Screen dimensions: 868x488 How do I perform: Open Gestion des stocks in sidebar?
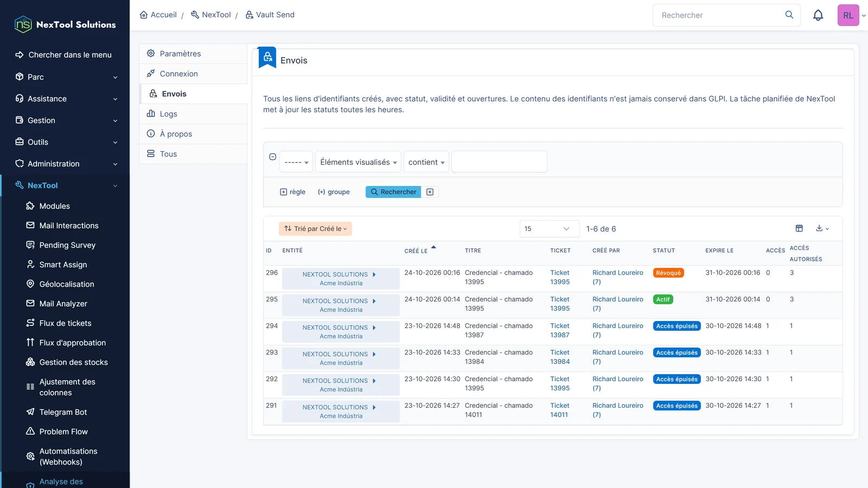point(73,362)
